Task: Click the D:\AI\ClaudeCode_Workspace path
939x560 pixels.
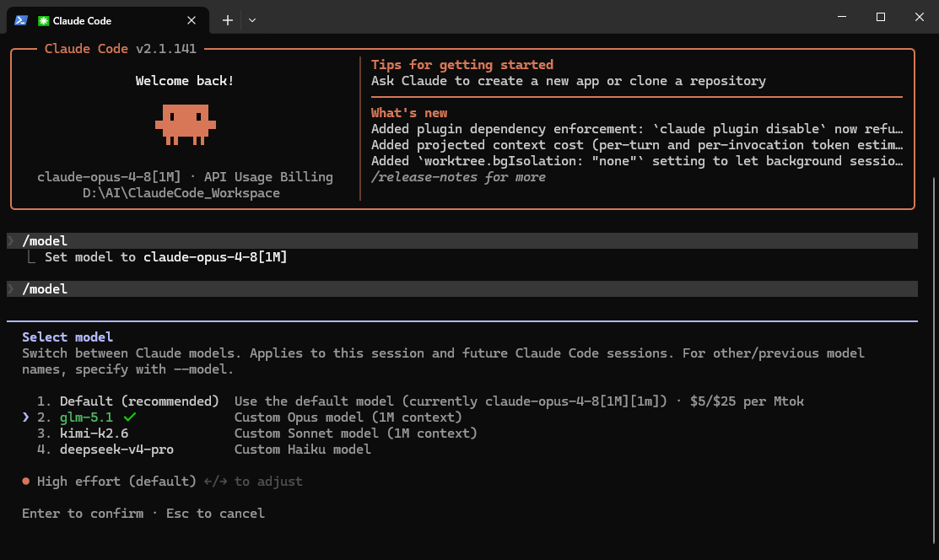Action: click(x=181, y=193)
